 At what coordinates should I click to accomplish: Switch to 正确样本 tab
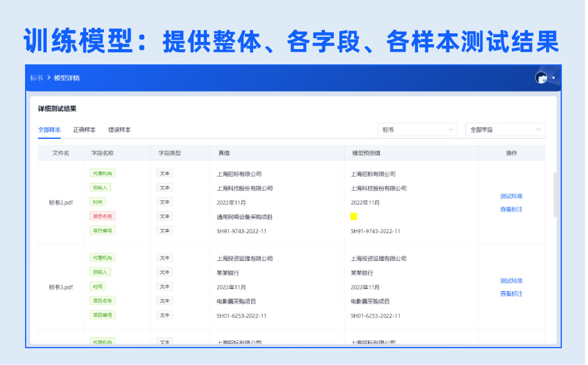85,130
